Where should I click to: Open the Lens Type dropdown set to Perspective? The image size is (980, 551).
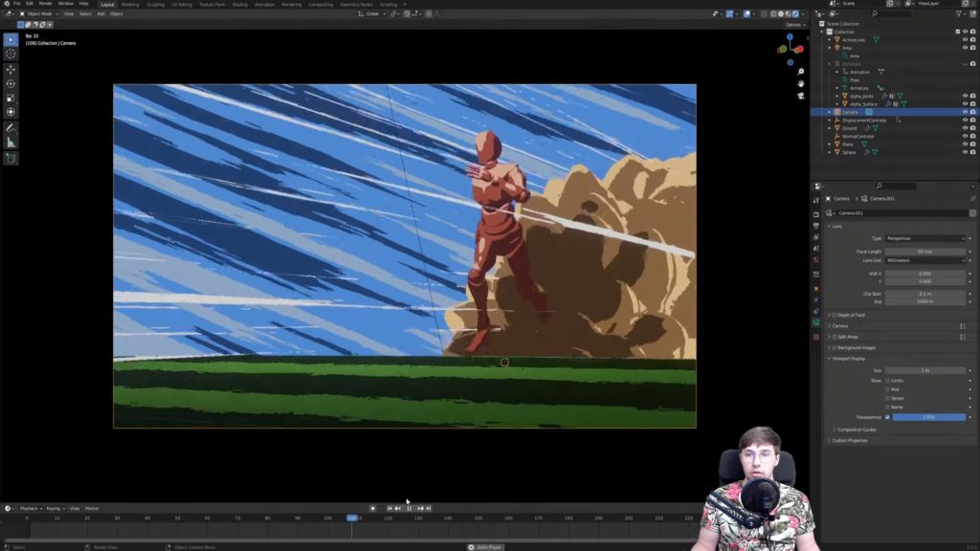coord(925,238)
